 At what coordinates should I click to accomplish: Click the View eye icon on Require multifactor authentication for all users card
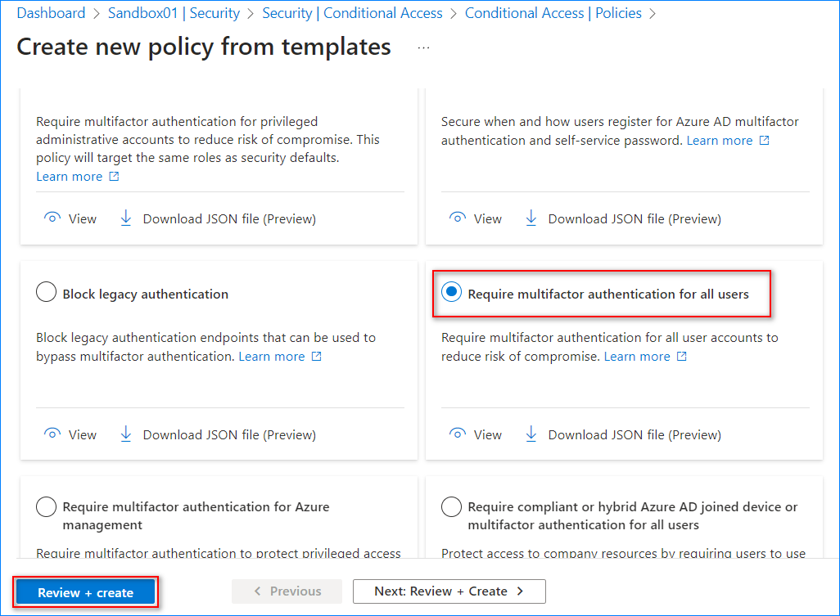458,434
